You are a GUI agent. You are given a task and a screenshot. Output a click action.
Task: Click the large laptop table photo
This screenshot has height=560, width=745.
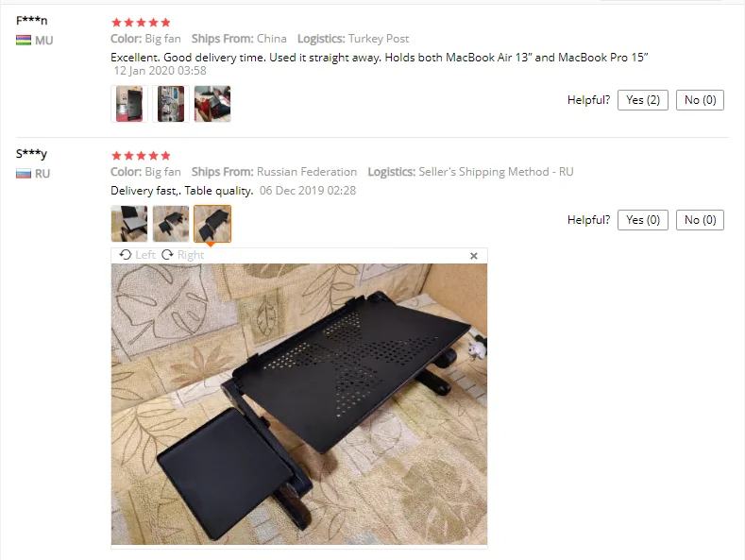point(299,404)
